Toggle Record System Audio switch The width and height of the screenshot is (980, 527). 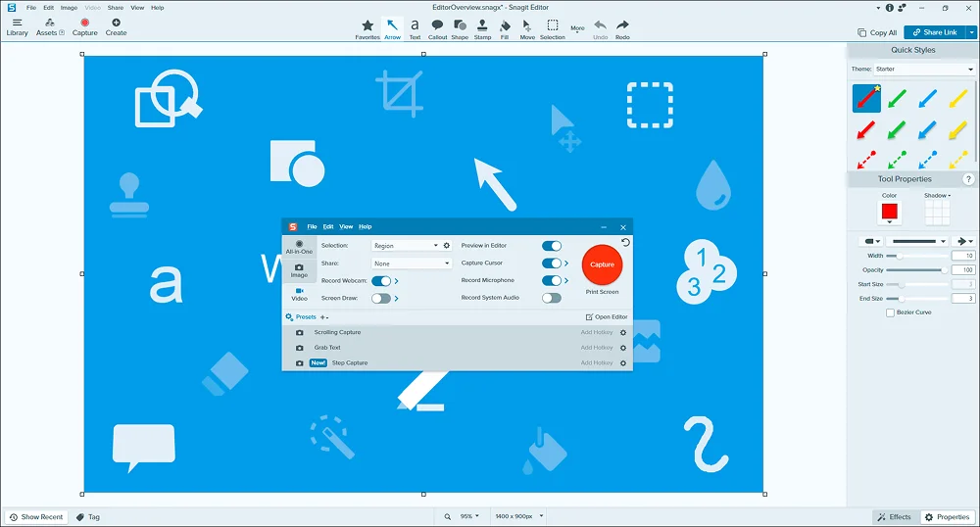pos(551,298)
